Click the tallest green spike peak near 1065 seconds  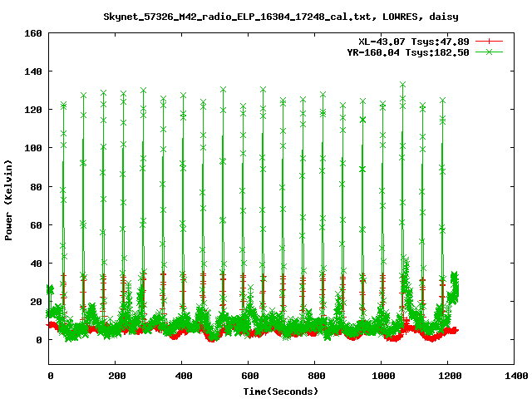pyautogui.click(x=402, y=85)
